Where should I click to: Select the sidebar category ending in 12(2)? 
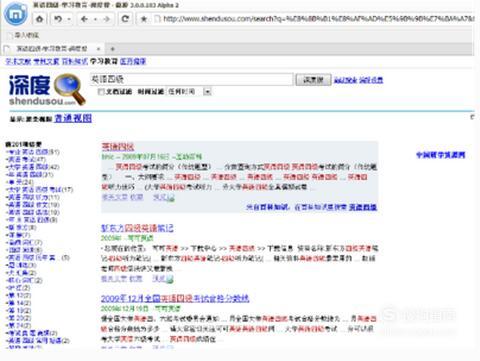(19, 295)
